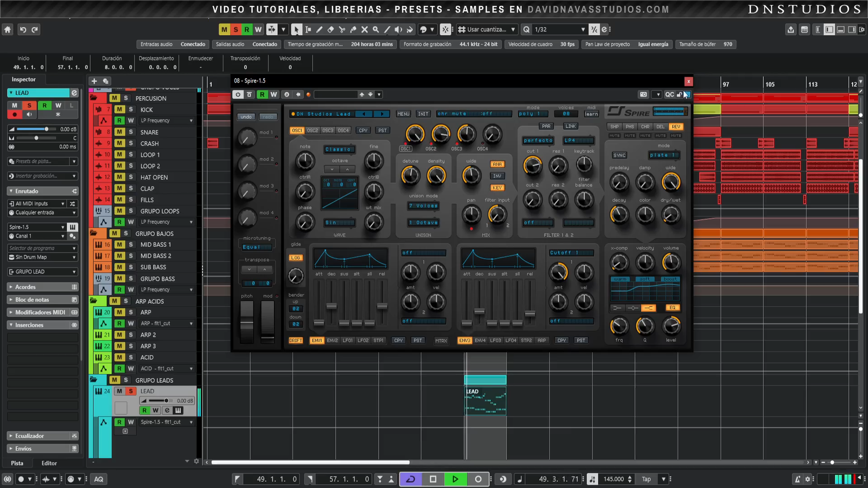Open the Editor tab in inspector

tap(49, 463)
